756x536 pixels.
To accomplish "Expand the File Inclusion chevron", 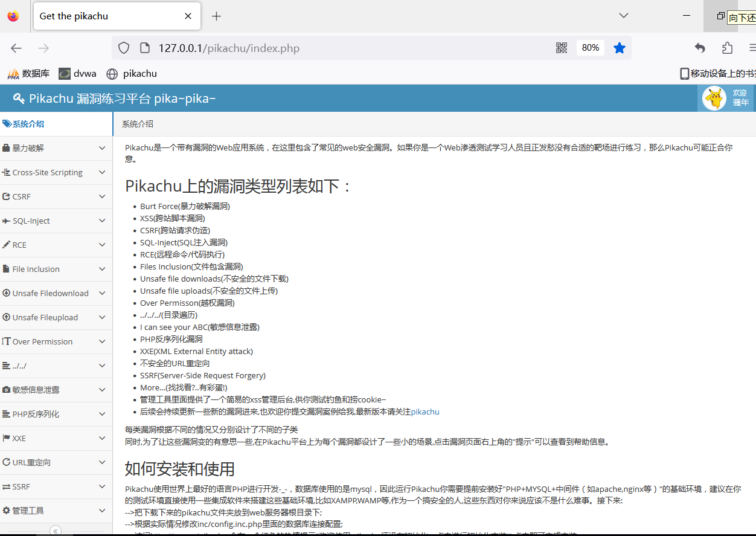I will (x=102, y=269).
